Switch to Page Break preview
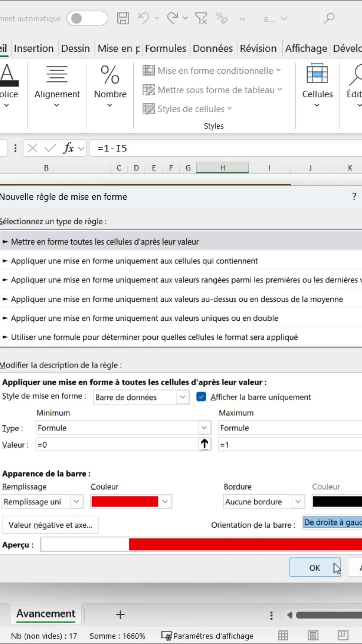 [343, 635]
